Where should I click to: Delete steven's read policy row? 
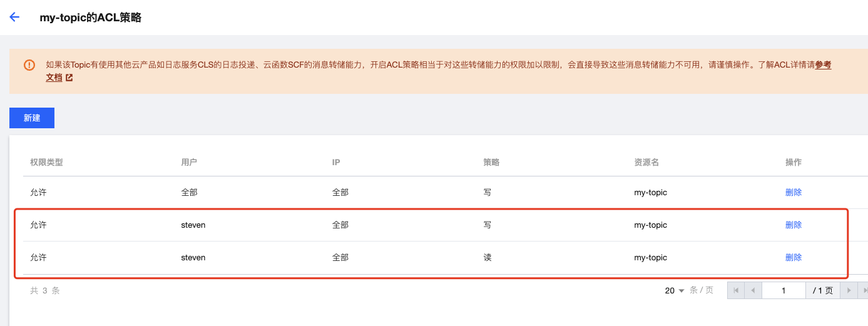(x=794, y=258)
